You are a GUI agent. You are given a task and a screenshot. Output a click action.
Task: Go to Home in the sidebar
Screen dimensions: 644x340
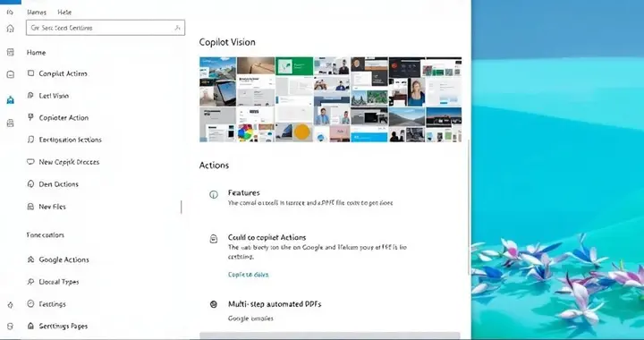click(36, 53)
